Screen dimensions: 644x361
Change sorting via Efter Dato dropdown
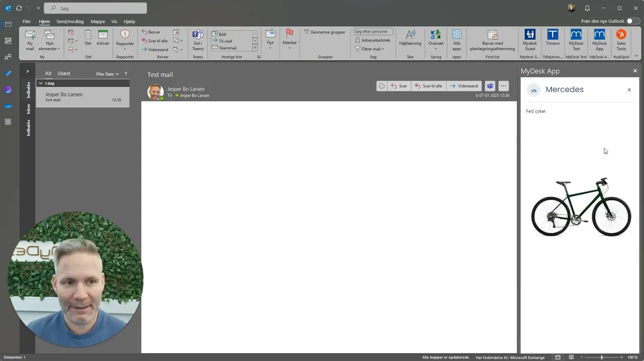click(x=108, y=74)
